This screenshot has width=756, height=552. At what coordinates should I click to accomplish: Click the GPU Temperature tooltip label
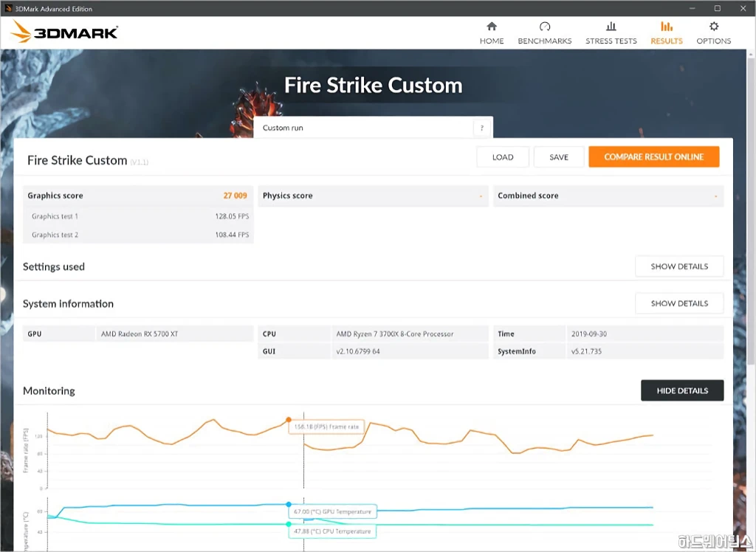pyautogui.click(x=333, y=511)
